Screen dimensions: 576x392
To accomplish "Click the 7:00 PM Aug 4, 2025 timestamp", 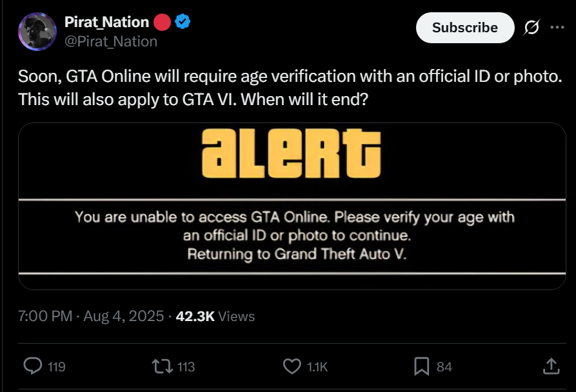I will click(x=90, y=317).
